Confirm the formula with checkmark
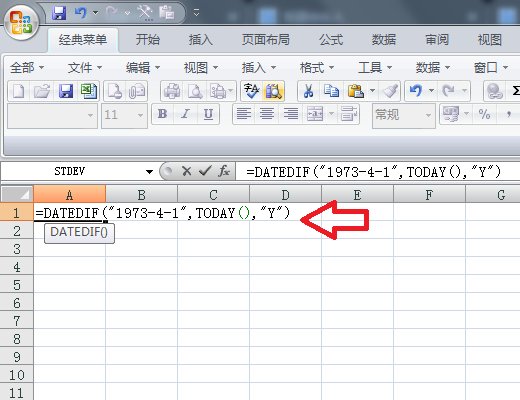 click(205, 171)
